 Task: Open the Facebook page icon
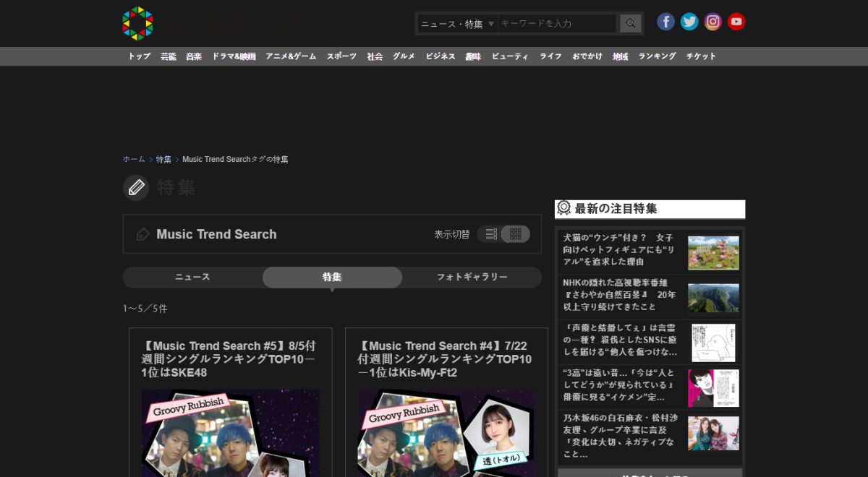tap(665, 22)
